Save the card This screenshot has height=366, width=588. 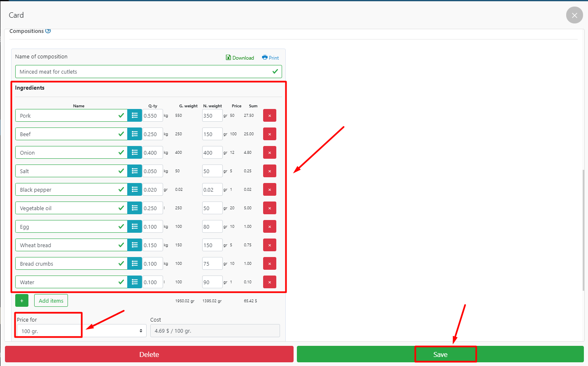(440, 354)
